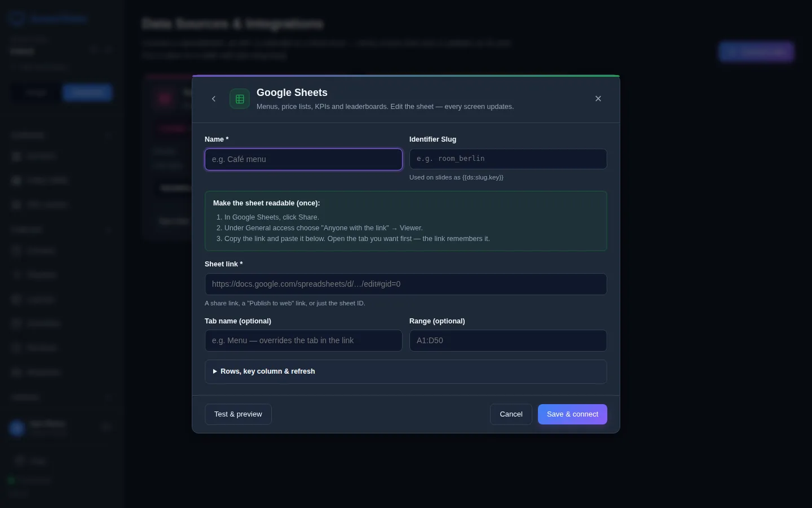
Task: Click the Test & preview button
Action: (x=238, y=414)
